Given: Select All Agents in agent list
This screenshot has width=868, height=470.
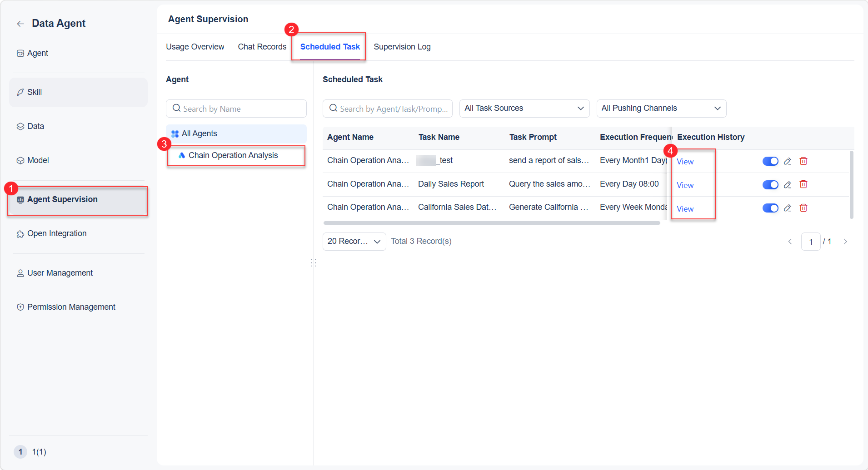Looking at the screenshot, I should click(236, 134).
